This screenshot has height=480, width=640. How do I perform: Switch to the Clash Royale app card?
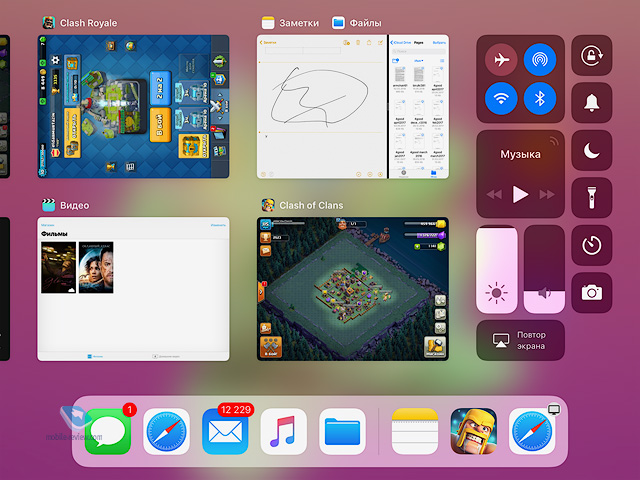click(x=133, y=107)
